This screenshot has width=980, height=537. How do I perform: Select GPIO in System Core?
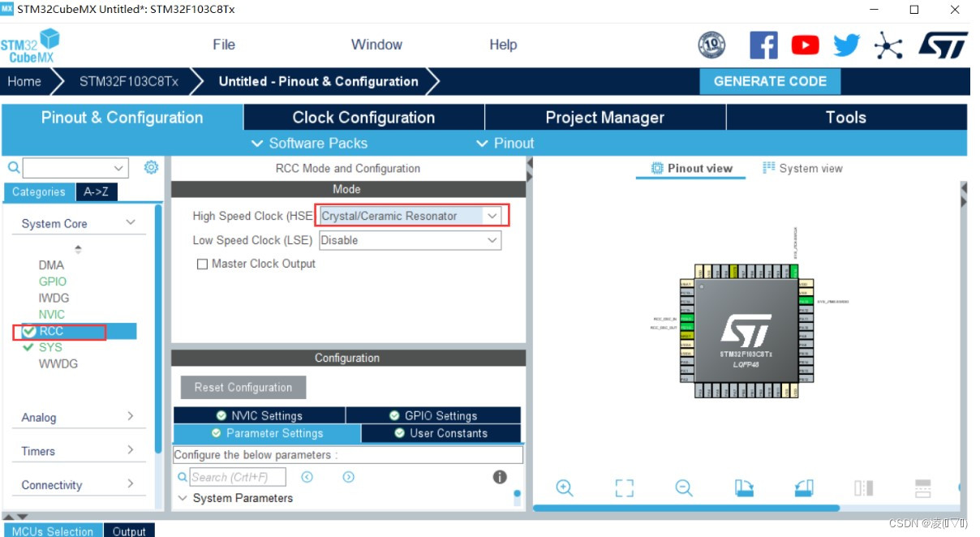[53, 281]
